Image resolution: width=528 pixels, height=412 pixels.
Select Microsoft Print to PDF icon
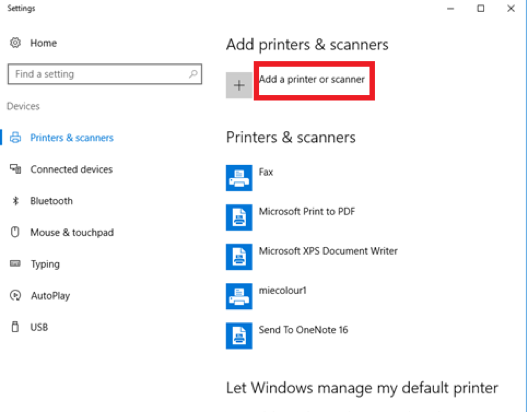pos(239,217)
